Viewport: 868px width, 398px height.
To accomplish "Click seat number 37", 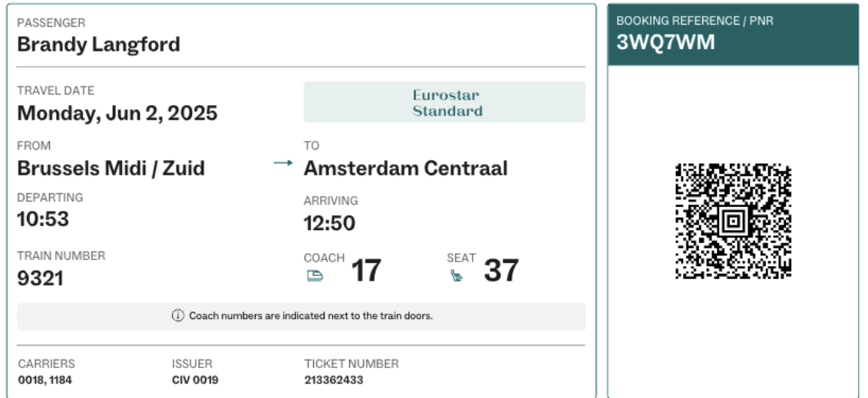I will (x=500, y=271).
